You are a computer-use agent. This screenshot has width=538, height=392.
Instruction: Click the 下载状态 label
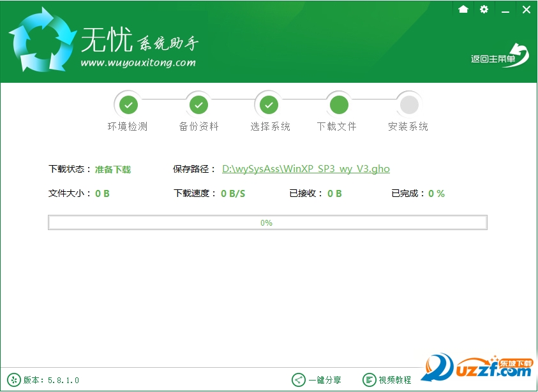70,170
